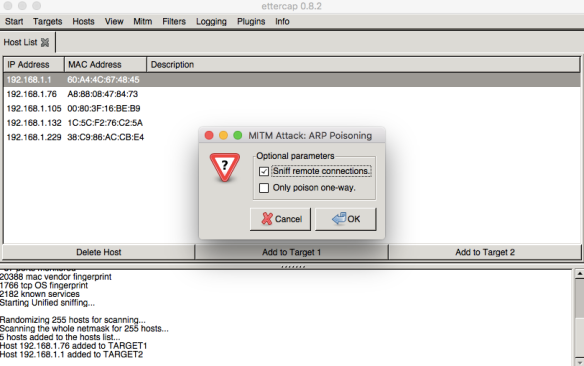Click the log scrollbar up arrow
Viewport: 584px width, 366px height.
tap(580, 274)
